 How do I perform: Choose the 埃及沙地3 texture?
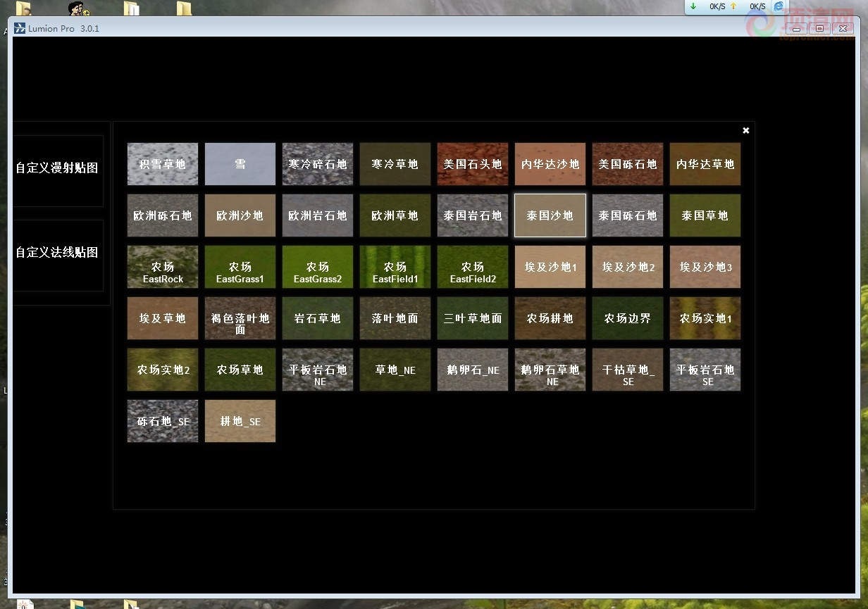pos(705,267)
